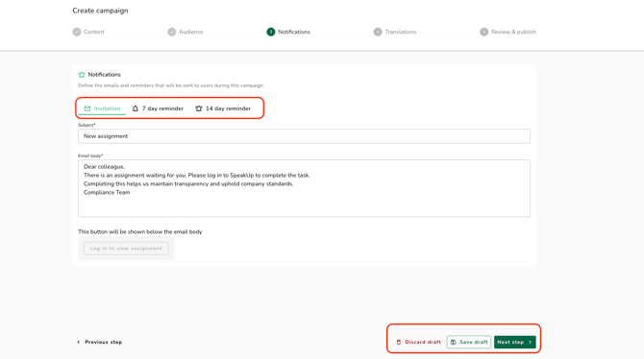Click inside the Email body text area
The image size is (644, 359).
(304, 188)
